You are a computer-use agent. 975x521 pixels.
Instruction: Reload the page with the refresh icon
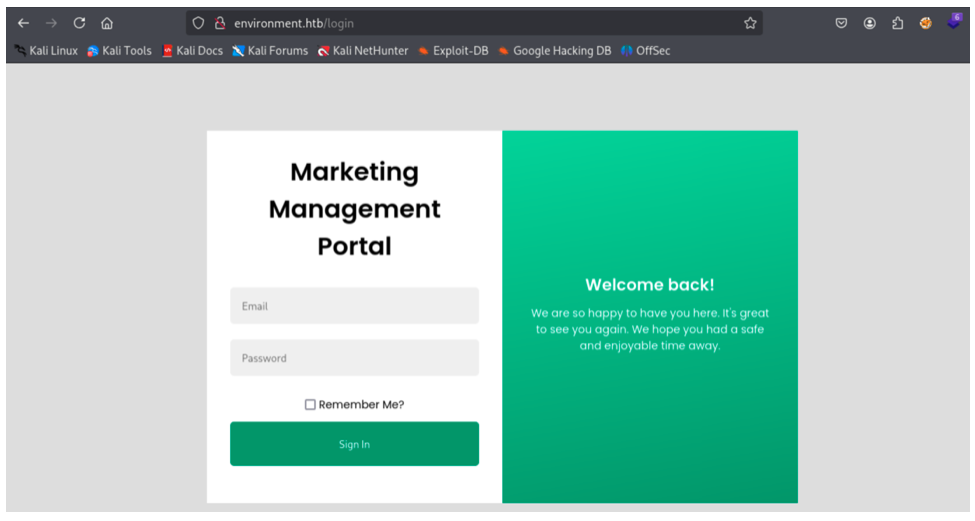point(79,23)
